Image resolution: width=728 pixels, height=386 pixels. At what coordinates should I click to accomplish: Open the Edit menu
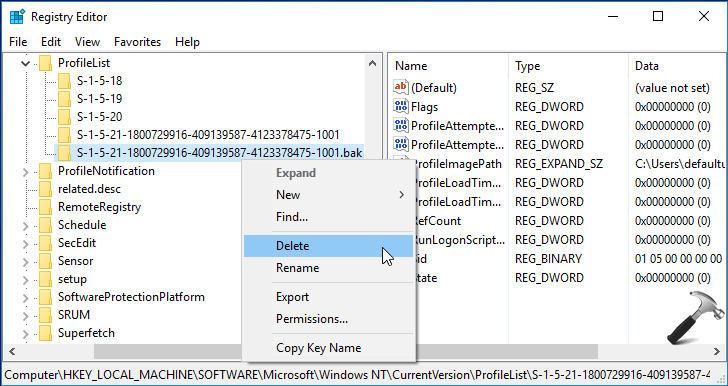[x=51, y=42]
